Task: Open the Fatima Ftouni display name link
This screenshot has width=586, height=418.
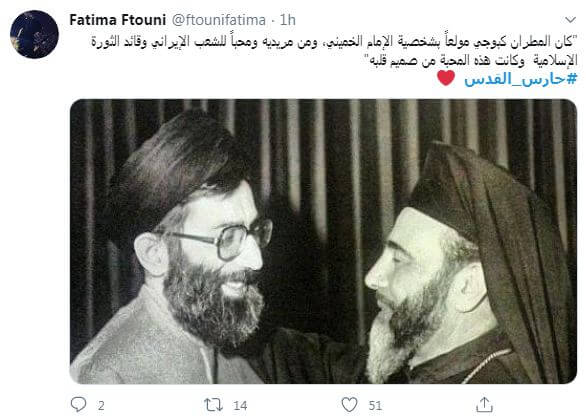Action: [x=117, y=20]
